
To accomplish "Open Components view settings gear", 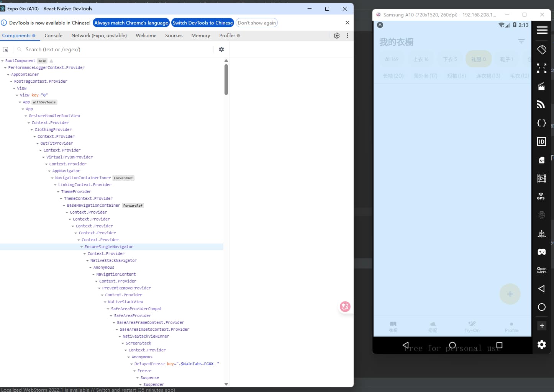I will pos(221,49).
